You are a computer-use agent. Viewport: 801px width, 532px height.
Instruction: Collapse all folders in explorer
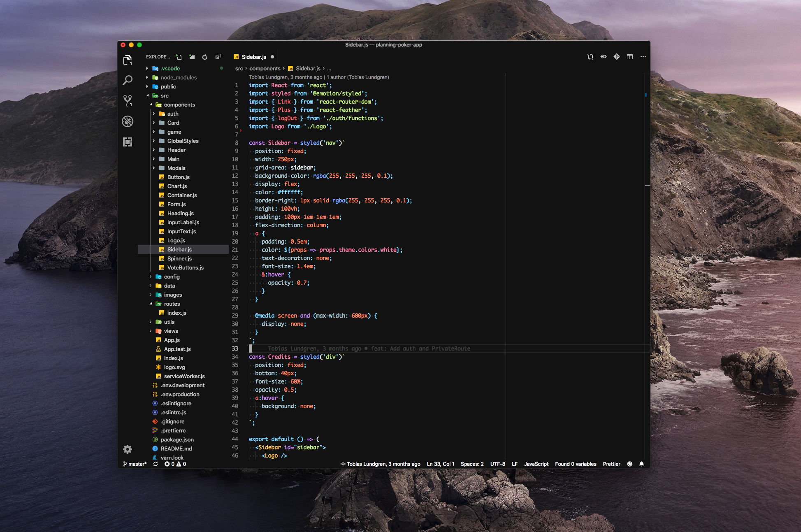[218, 57]
